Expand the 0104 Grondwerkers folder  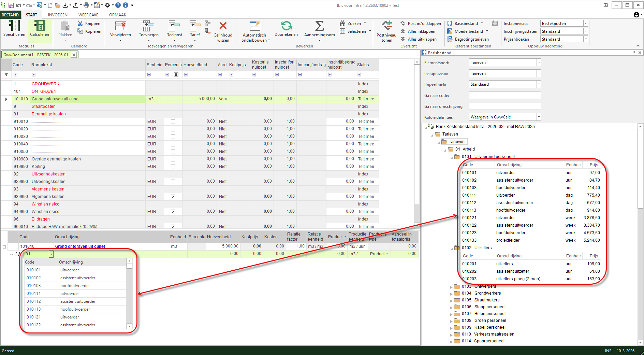(451, 294)
